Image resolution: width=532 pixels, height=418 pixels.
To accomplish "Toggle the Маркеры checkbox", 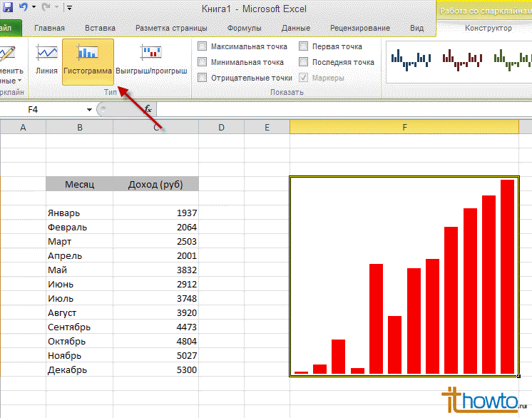I will (303, 77).
